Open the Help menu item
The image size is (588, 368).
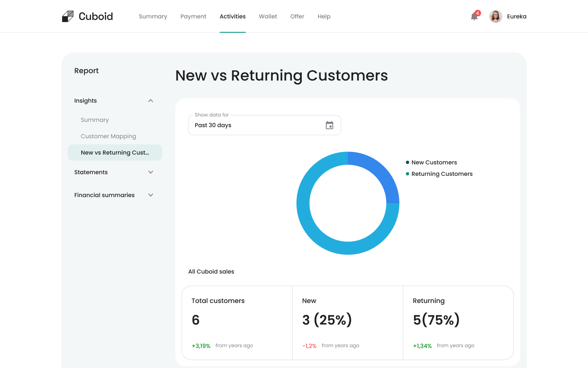324,16
